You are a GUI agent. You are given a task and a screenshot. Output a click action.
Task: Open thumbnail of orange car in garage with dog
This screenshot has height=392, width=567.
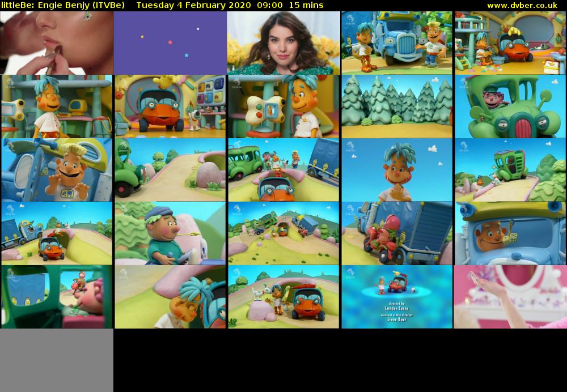170,106
